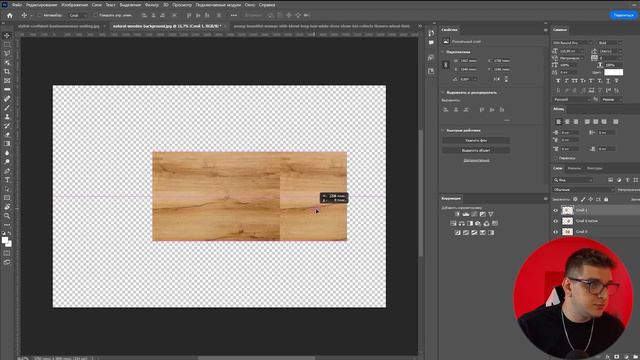Left align text in Paragraph panel
Screen dimensions: 640x360
558,122
